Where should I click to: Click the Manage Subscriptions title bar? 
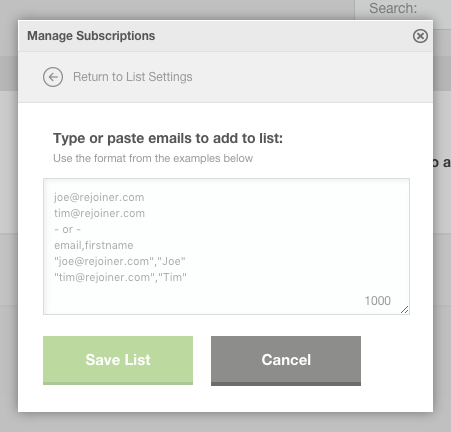point(226,36)
